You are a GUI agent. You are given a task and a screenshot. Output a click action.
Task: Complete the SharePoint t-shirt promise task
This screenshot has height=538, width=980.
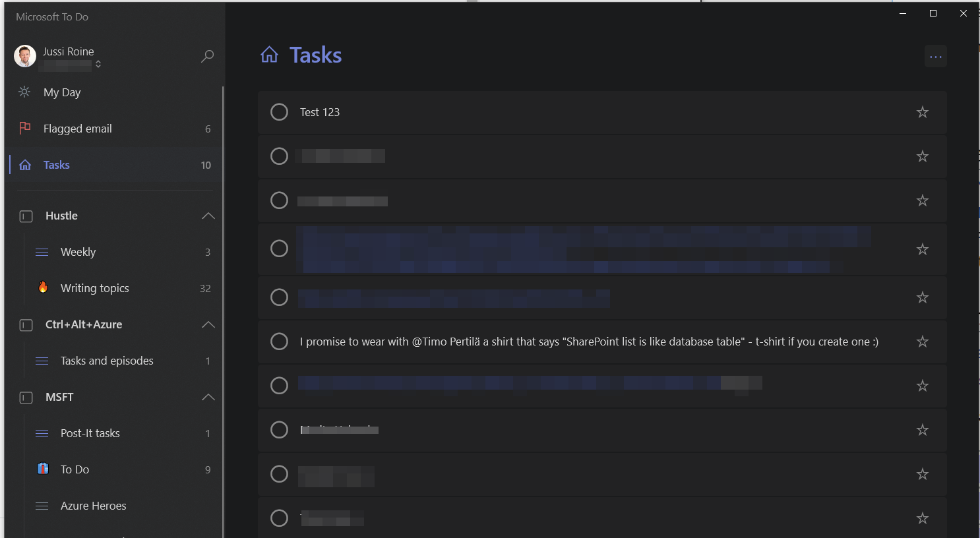[x=280, y=342]
